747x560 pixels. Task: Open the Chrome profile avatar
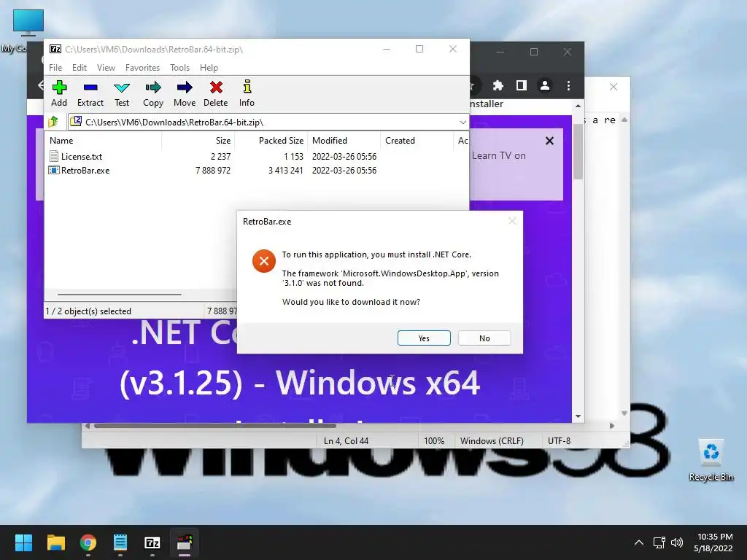(x=544, y=85)
